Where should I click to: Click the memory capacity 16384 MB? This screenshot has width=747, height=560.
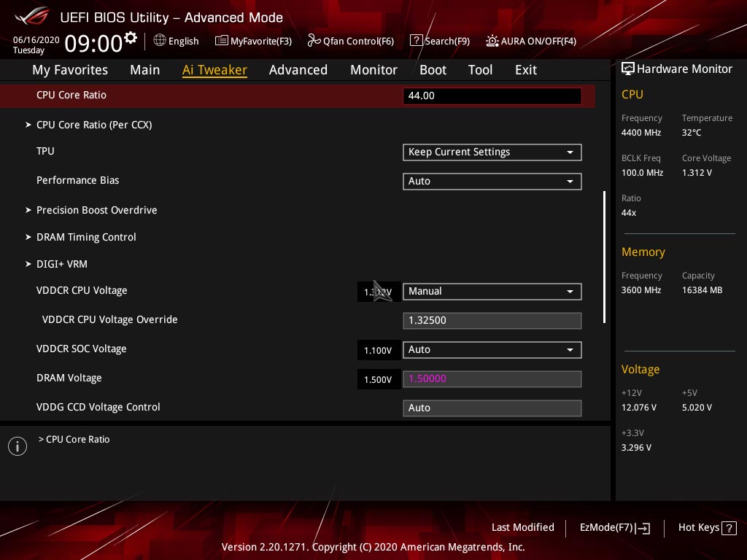[x=703, y=290]
